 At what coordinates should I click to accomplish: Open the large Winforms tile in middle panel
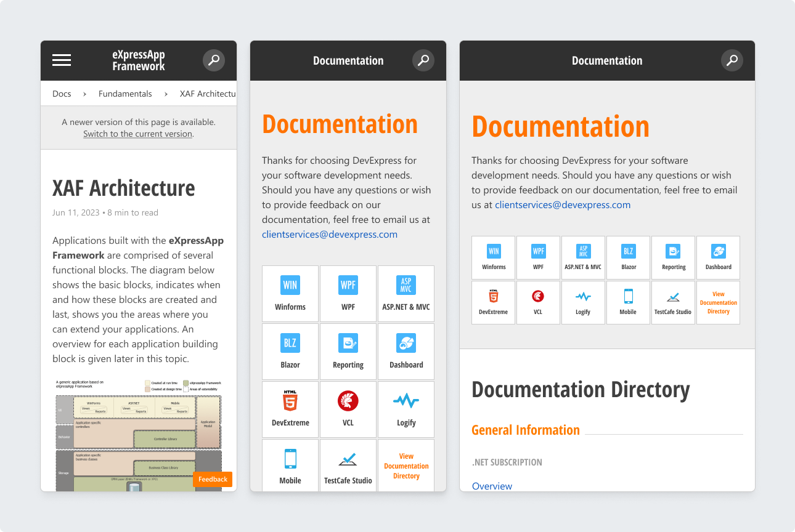[x=290, y=294]
